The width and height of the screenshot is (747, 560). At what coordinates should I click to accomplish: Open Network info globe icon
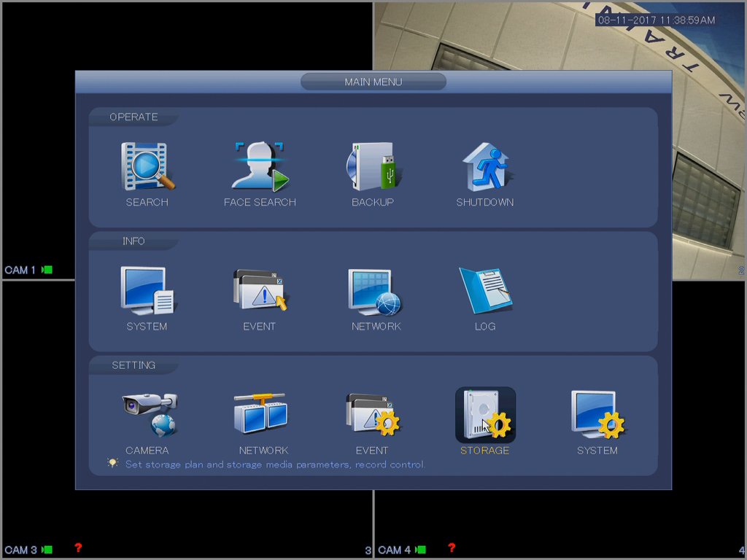point(375,291)
